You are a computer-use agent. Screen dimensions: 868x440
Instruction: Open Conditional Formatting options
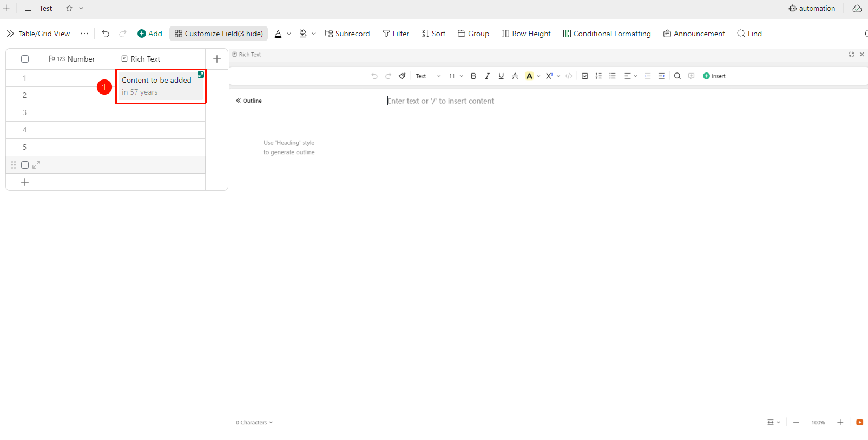click(x=607, y=34)
